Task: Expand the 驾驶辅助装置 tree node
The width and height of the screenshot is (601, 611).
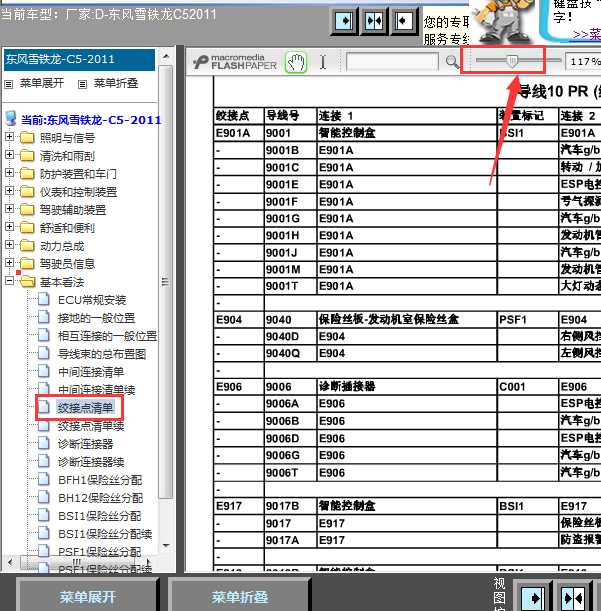Action: [10, 208]
